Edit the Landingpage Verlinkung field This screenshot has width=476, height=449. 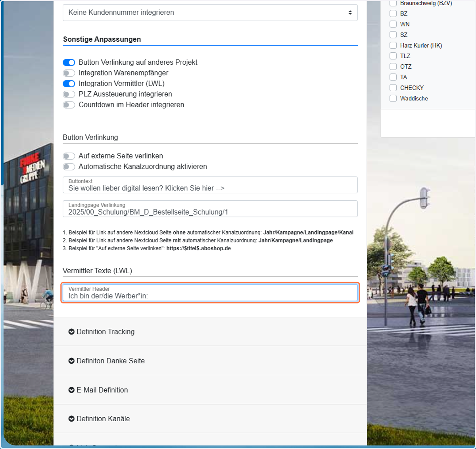pyautogui.click(x=210, y=209)
